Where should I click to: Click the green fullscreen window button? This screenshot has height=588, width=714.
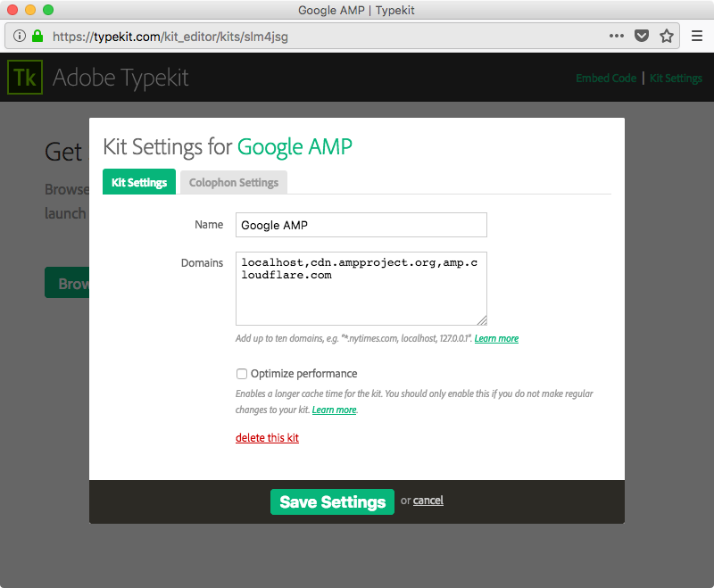coord(48,10)
